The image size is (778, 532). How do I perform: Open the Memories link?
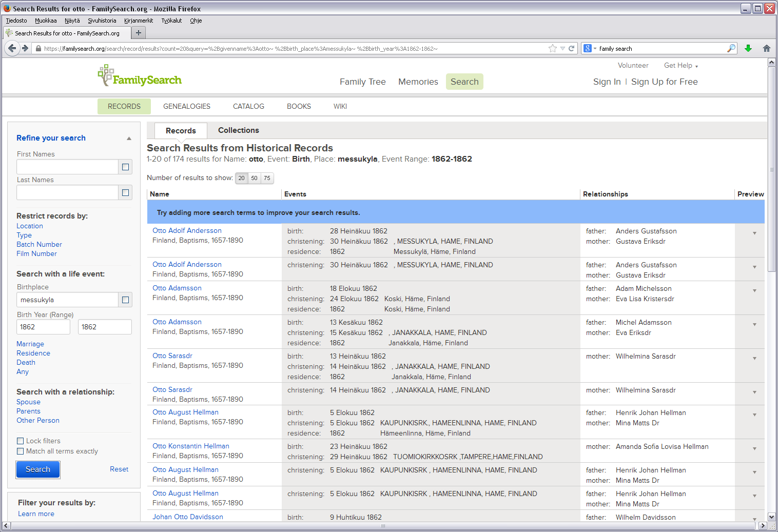pyautogui.click(x=418, y=82)
